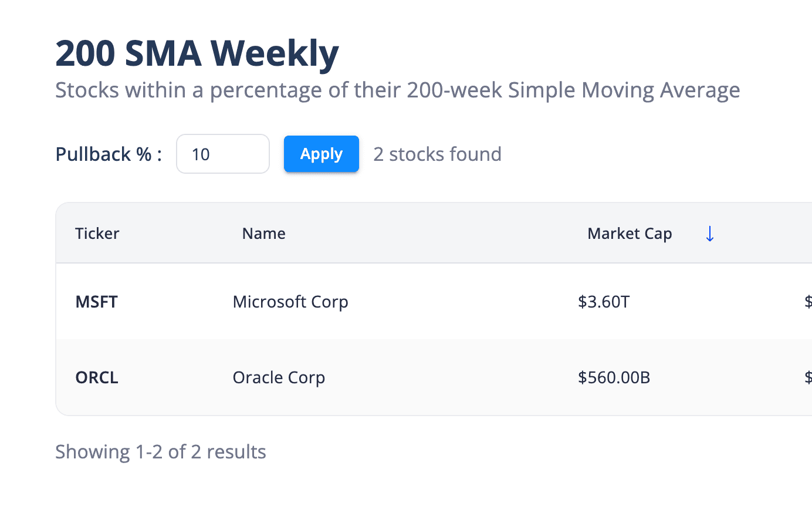The image size is (812, 513).
Task: Click the Oracle market cap value $560.00B
Action: [614, 377]
